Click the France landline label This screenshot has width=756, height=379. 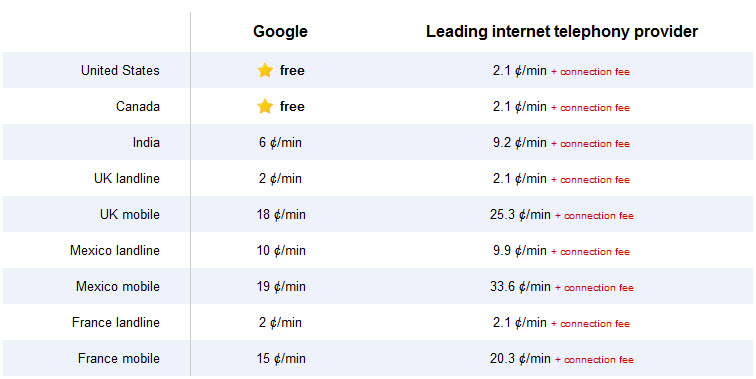tap(116, 322)
